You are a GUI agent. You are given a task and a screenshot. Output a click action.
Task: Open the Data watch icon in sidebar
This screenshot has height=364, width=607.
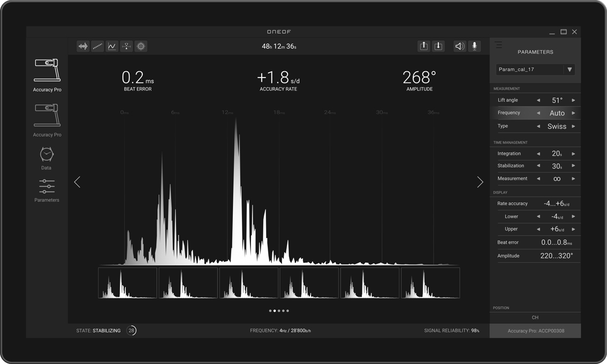[x=47, y=158]
